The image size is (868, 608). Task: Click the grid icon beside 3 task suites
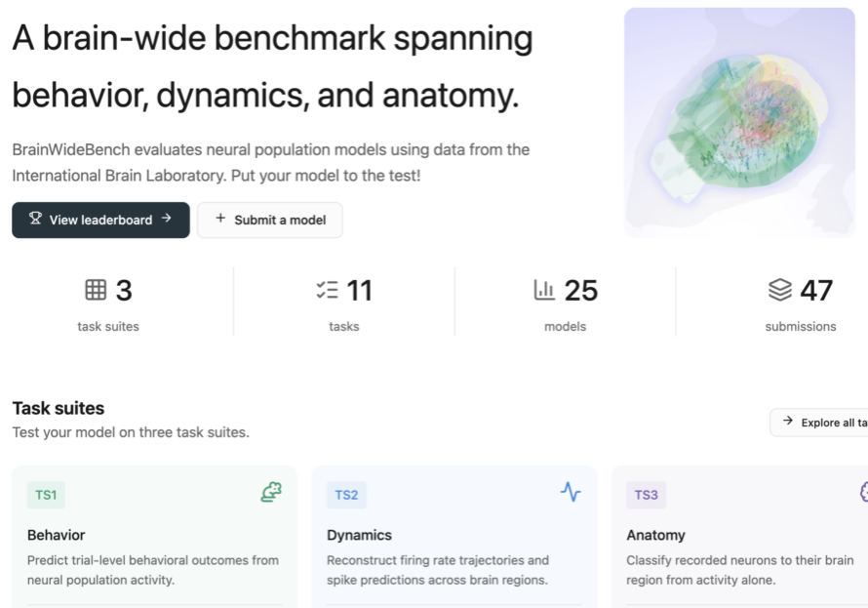96,290
